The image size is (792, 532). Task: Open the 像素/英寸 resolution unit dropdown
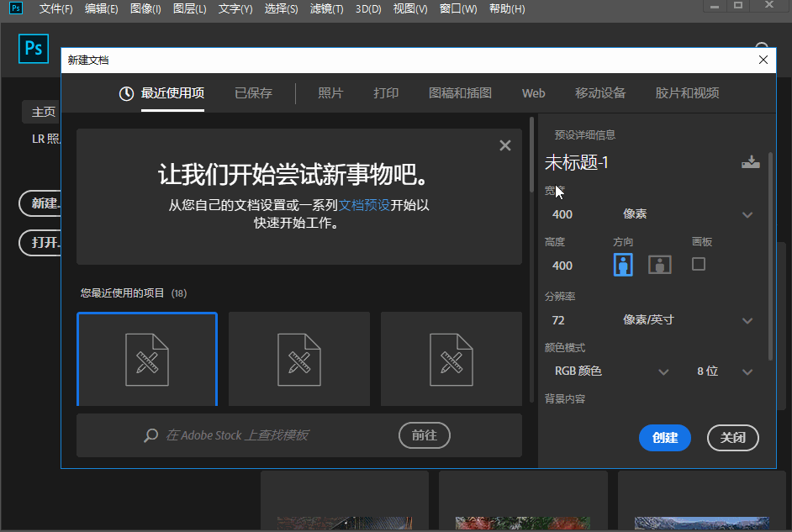[747, 320]
